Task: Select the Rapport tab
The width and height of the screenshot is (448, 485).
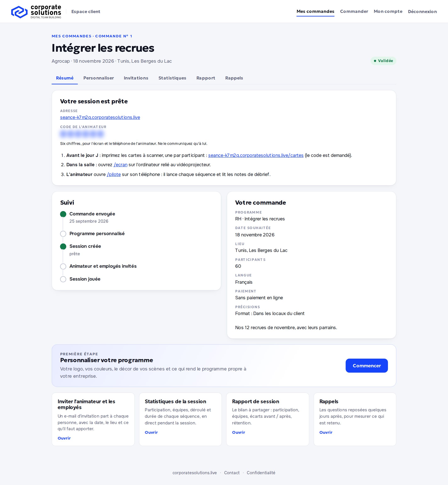Action: click(206, 78)
